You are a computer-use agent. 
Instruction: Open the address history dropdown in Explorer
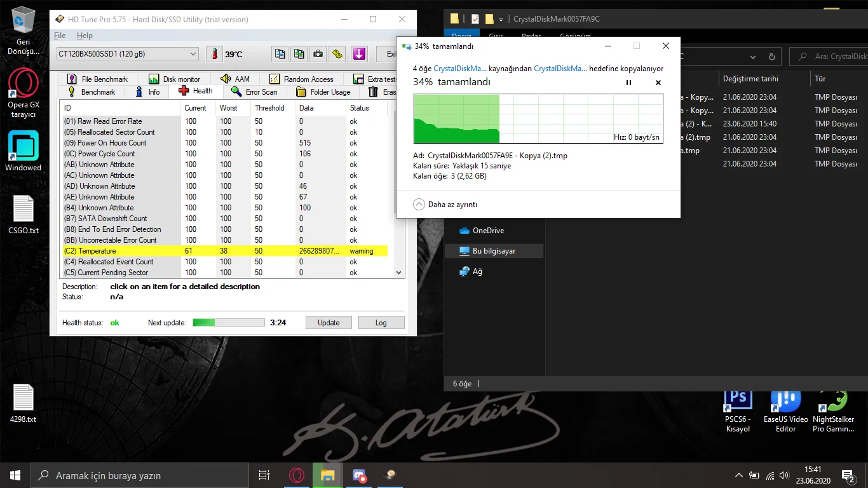[754, 57]
